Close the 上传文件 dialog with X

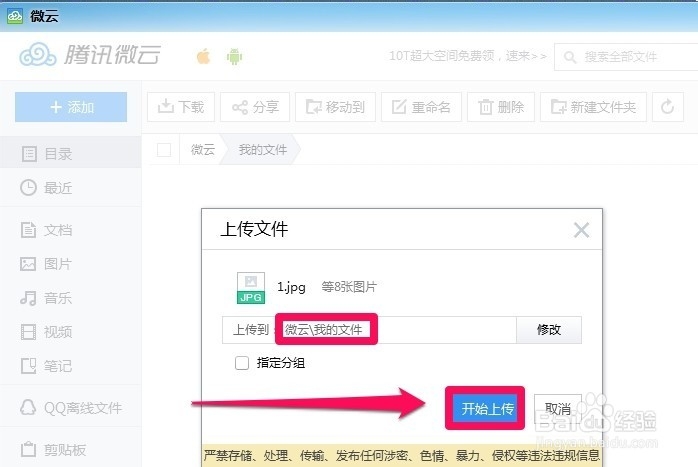(x=581, y=230)
